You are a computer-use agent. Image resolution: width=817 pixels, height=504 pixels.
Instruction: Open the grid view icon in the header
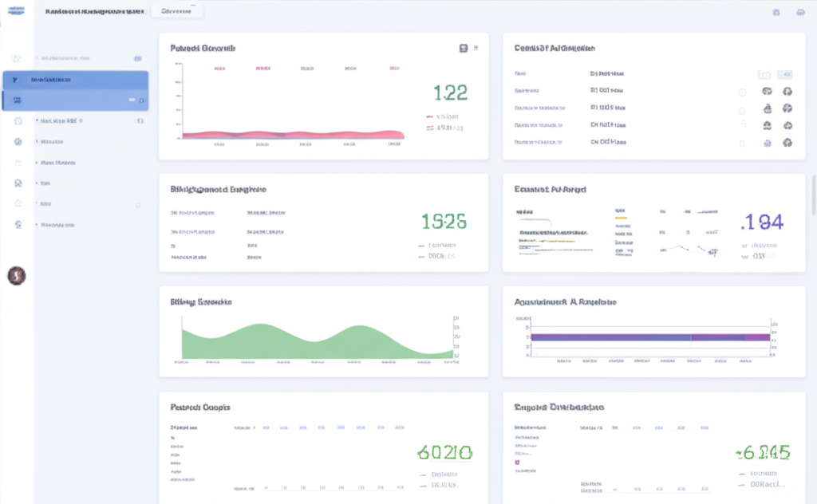776,13
